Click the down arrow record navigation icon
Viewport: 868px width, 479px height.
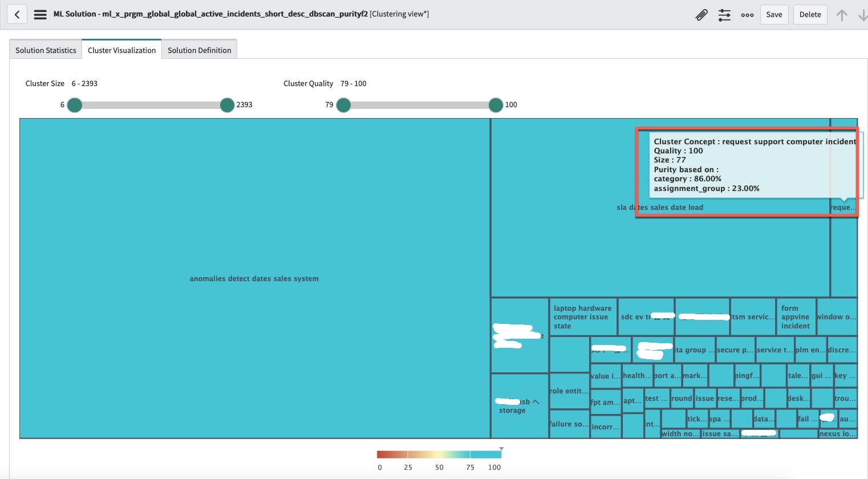(863, 15)
